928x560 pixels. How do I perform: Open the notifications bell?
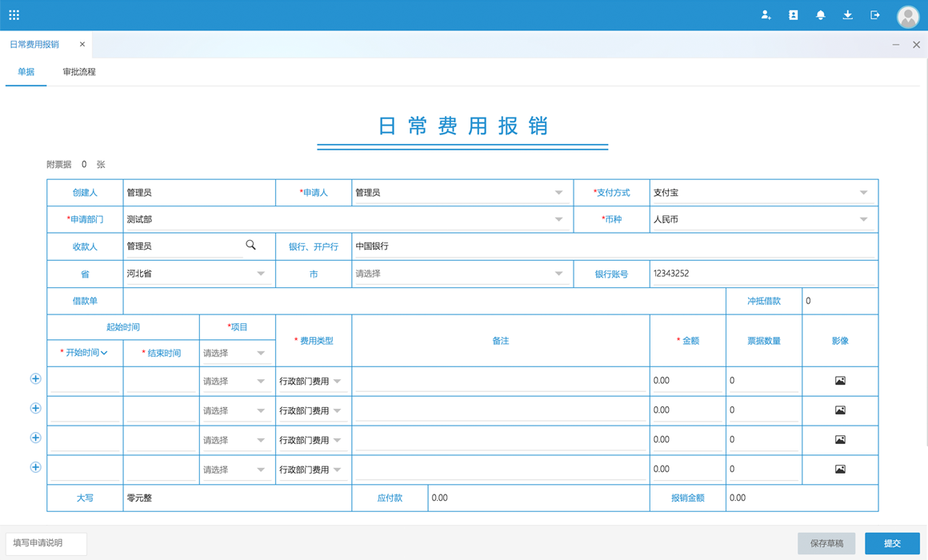820,15
